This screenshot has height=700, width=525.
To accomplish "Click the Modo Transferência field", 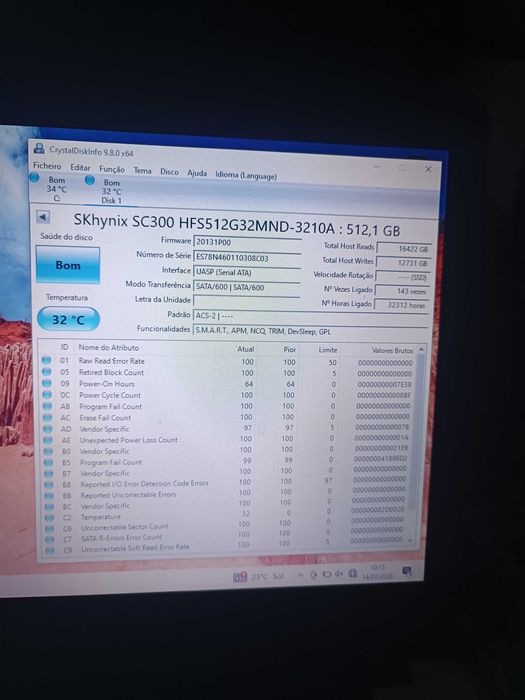I will [246, 287].
